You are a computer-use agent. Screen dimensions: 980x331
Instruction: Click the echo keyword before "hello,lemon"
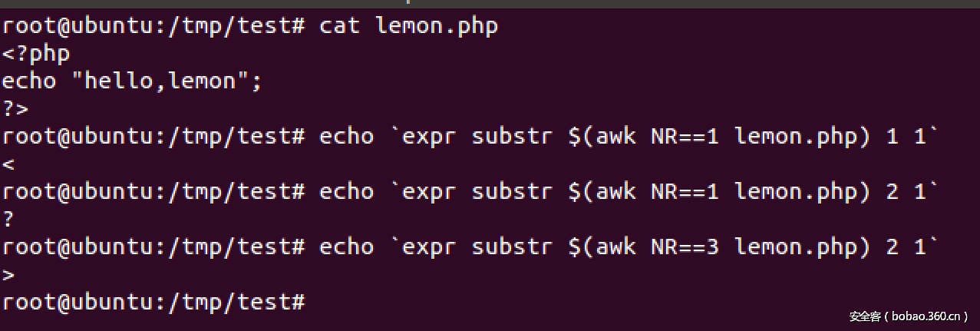pyautogui.click(x=29, y=81)
